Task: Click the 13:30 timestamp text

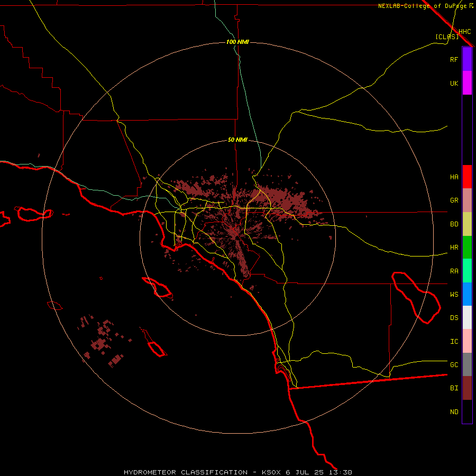Action: click(341, 472)
